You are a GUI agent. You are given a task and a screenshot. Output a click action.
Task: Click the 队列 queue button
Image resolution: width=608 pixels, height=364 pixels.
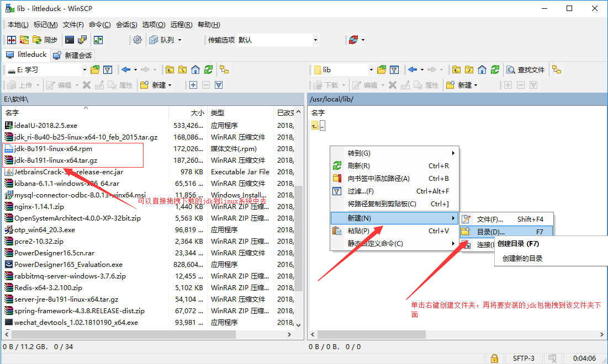point(162,40)
